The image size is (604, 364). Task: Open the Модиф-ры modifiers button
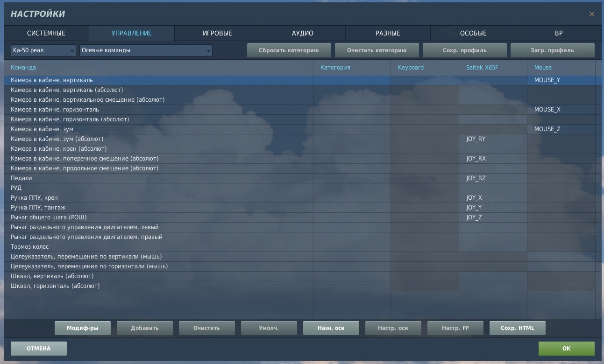point(83,328)
